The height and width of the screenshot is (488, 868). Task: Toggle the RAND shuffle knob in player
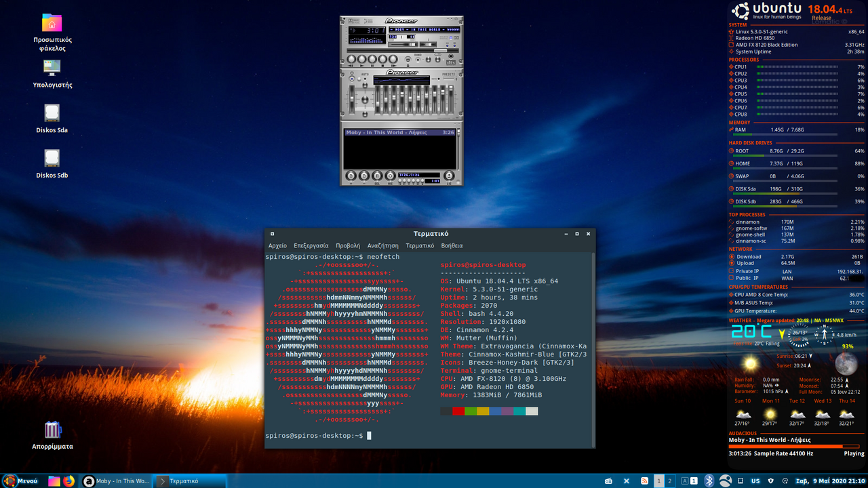pyautogui.click(x=418, y=60)
